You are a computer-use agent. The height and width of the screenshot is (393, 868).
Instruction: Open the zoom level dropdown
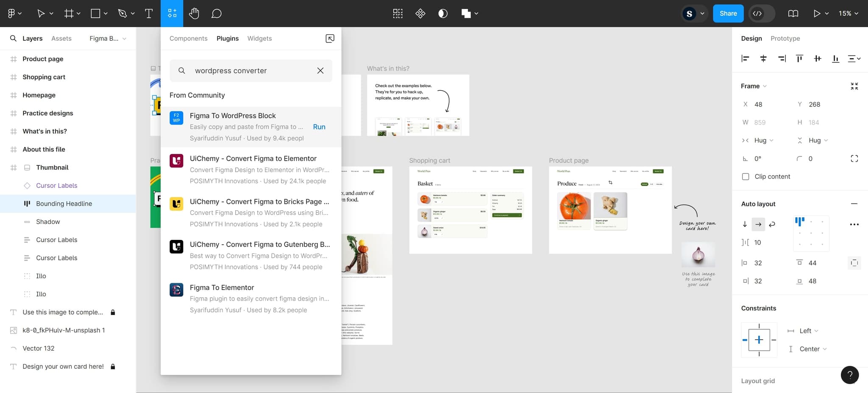848,13
